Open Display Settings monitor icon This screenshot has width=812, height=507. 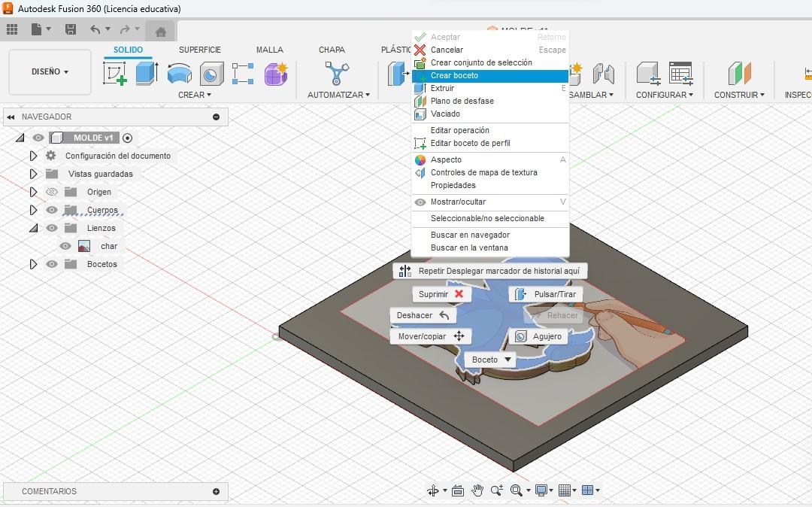click(541, 490)
